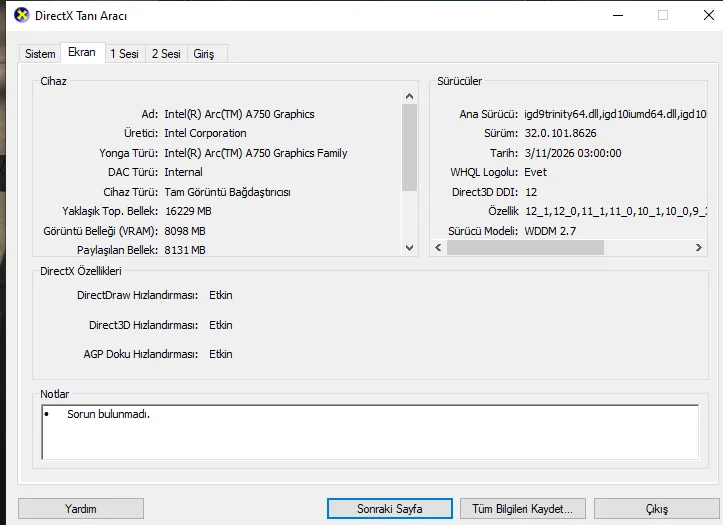Click the WHQL Logolu 'Evet' value
The image size is (723, 525).
coord(535,172)
